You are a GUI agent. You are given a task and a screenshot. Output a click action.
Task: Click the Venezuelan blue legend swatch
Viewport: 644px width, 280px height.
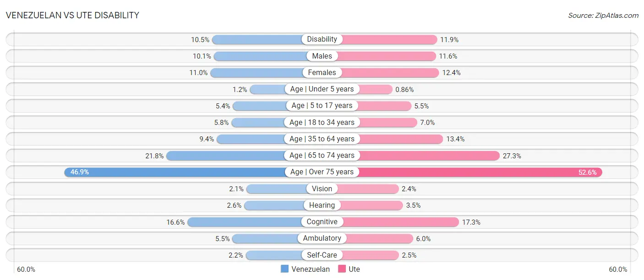(285, 269)
